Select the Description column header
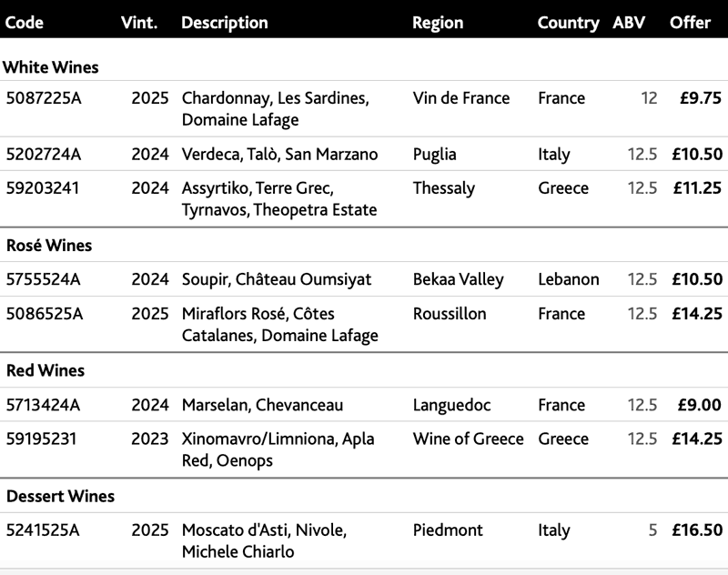The height and width of the screenshot is (575, 728). coord(225,23)
